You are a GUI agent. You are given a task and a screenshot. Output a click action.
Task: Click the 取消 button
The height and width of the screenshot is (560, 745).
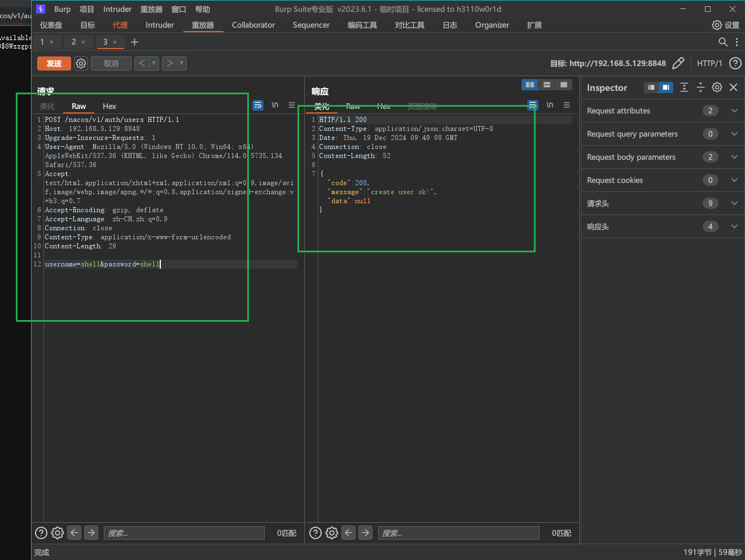(111, 63)
